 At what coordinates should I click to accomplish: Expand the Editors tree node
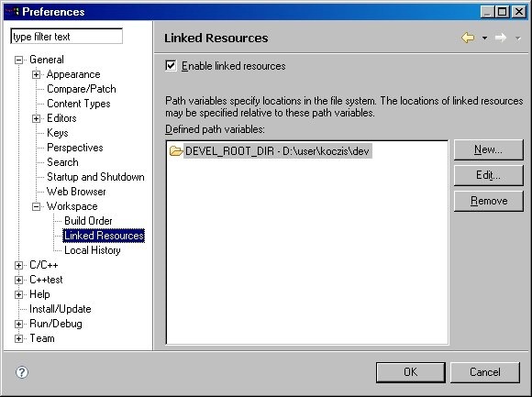[x=37, y=118]
